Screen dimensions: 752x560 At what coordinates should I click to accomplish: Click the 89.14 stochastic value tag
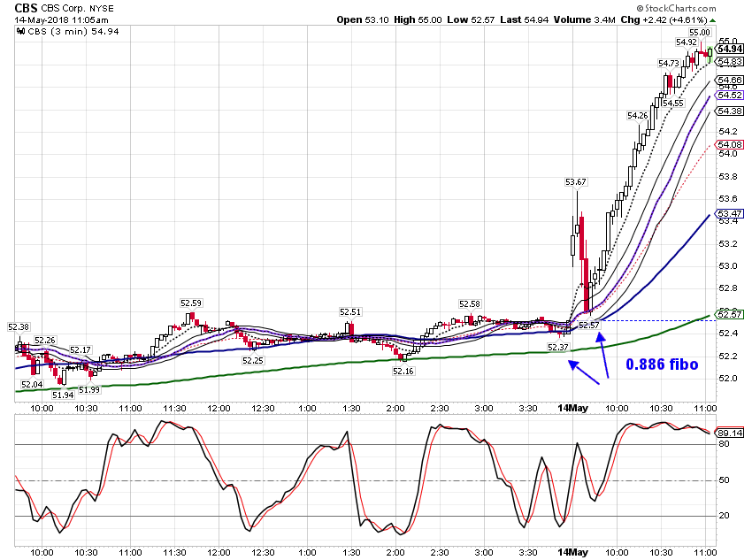coord(730,433)
